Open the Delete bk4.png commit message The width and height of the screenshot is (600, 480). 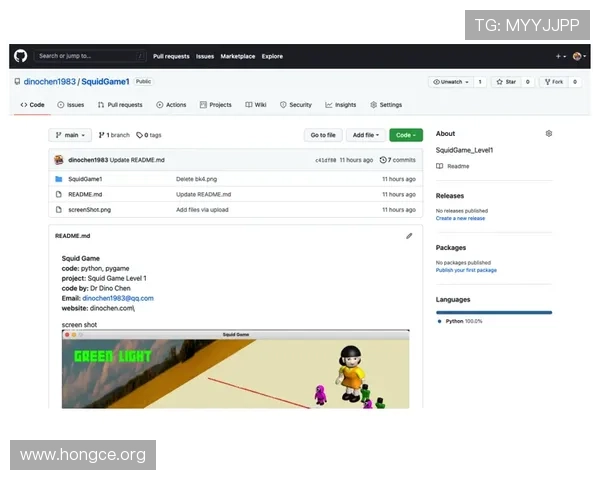click(196, 179)
